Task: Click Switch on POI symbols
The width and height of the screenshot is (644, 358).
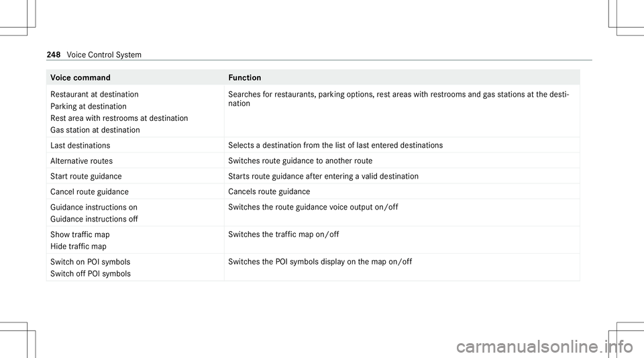Action: [x=91, y=262]
